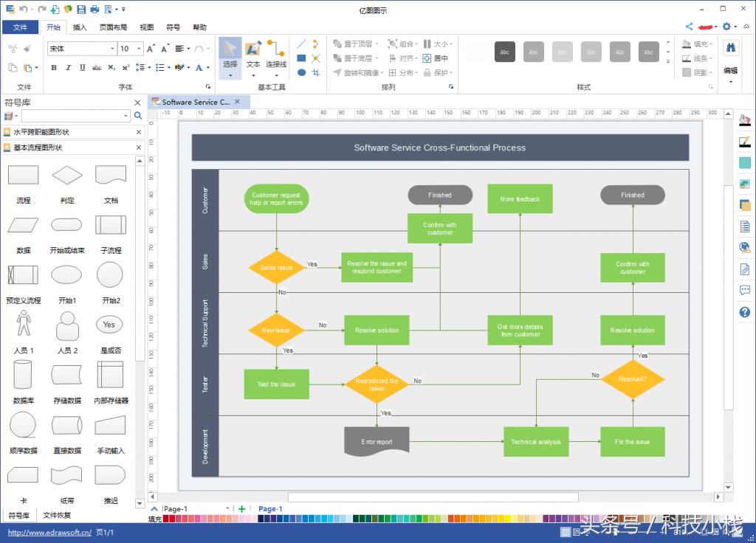
Task: Open the font size dropdown showing 10
Action: click(140, 49)
